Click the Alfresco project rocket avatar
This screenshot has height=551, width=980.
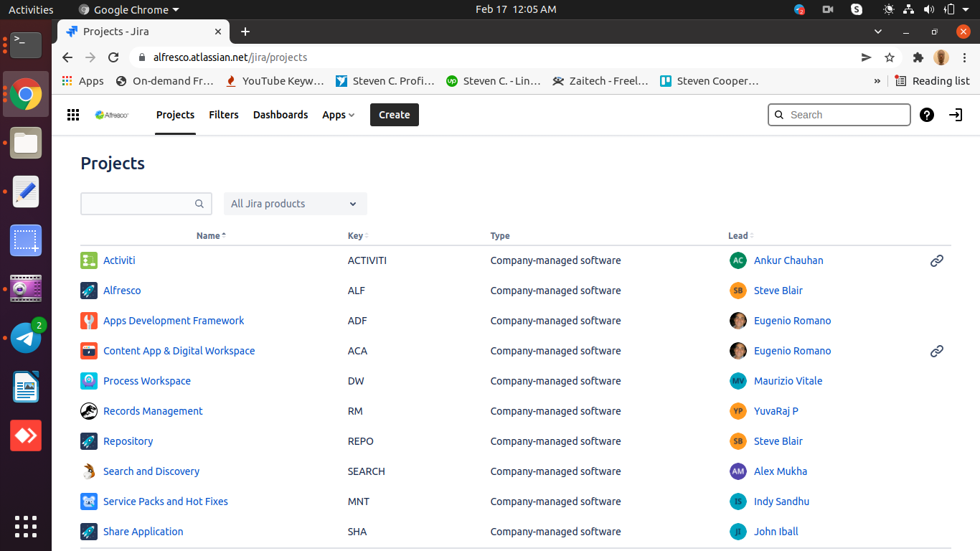[89, 291]
